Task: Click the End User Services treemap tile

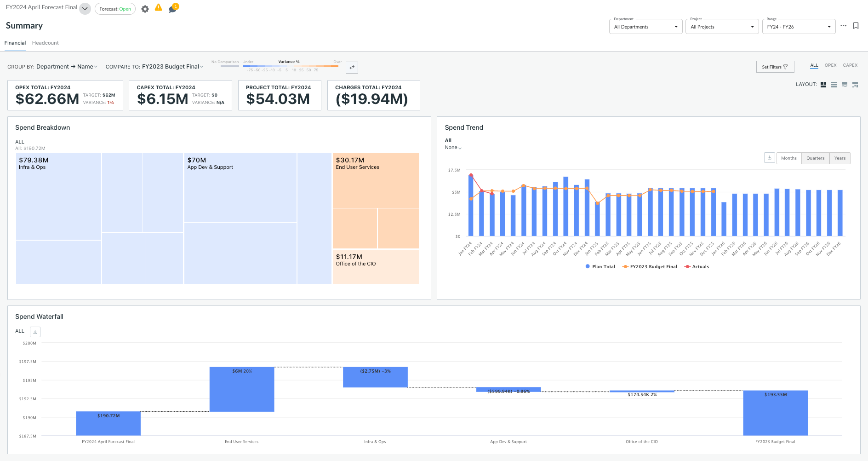Action: tap(375, 180)
